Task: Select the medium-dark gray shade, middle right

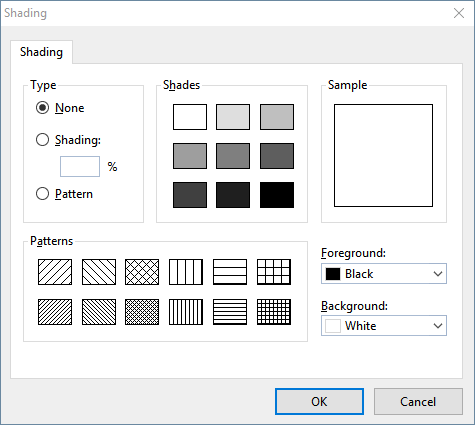Action: point(277,156)
